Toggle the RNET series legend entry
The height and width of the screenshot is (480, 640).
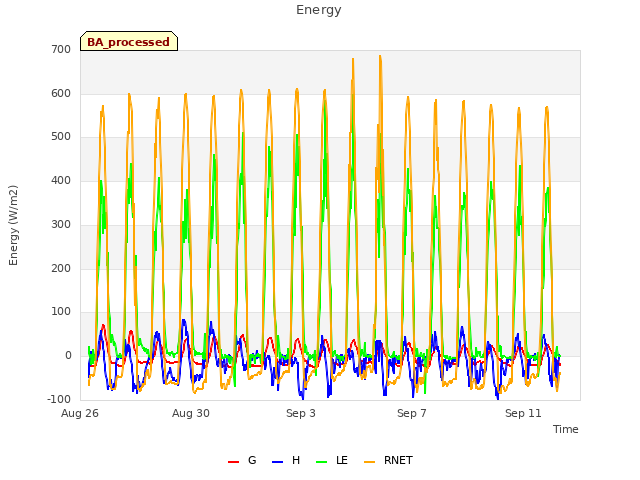[x=388, y=460]
